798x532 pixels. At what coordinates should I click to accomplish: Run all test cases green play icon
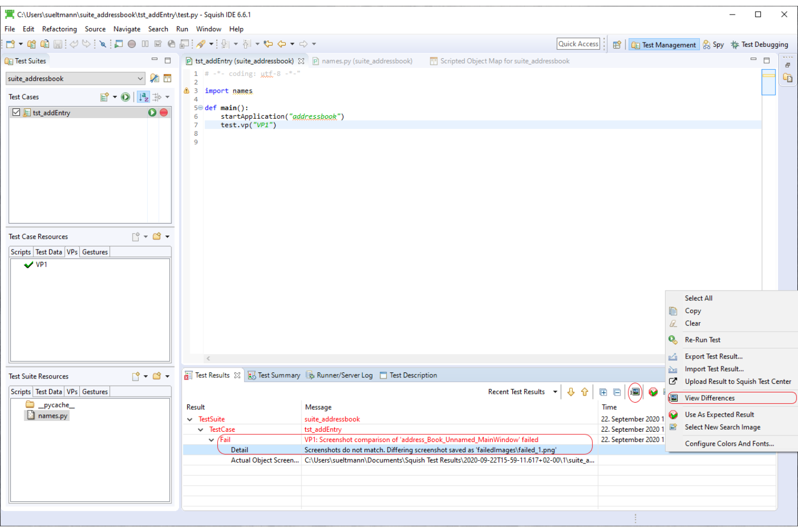(125, 97)
